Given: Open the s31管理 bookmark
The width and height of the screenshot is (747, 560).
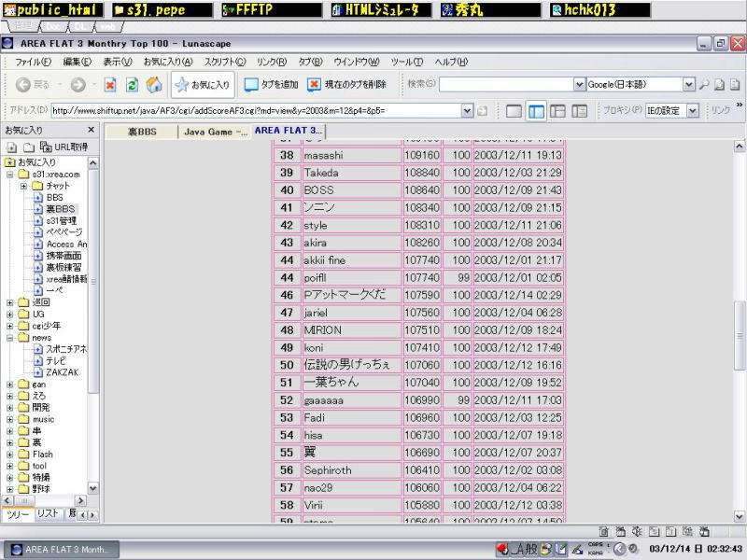Looking at the screenshot, I should point(61,220).
